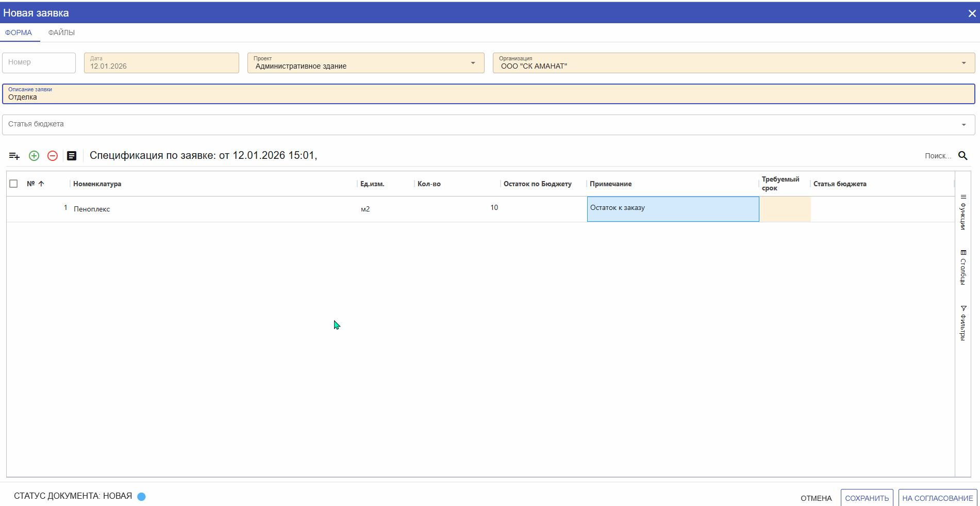Screen dimensions: 980x506
Task: Click the search magnifier icon
Action: point(962,156)
